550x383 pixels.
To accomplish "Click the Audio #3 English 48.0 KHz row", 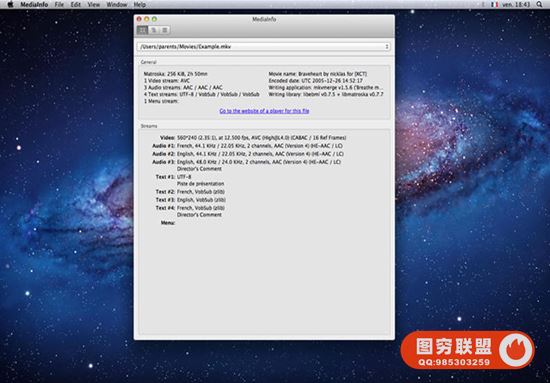I will [246, 162].
